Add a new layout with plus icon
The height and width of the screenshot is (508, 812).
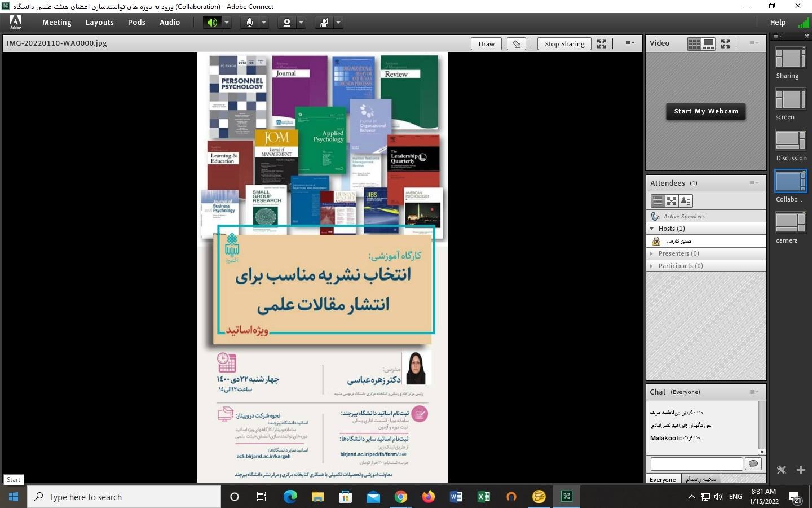pos(800,470)
